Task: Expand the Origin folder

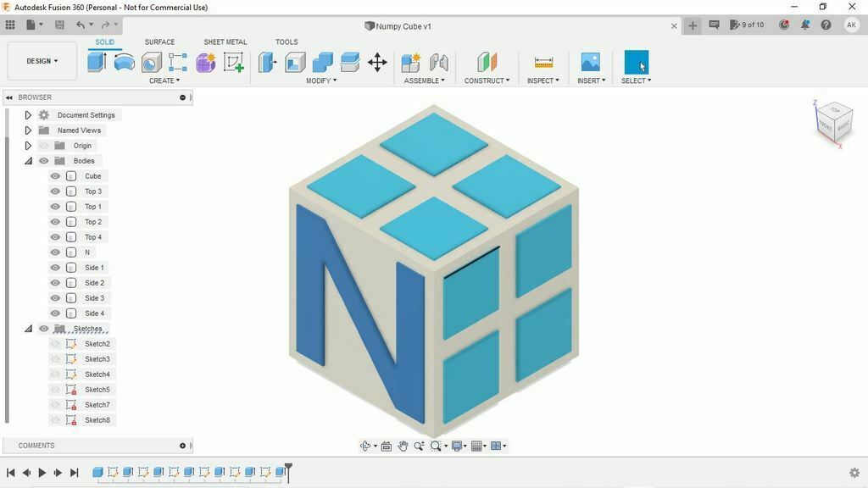Action: tap(28, 146)
